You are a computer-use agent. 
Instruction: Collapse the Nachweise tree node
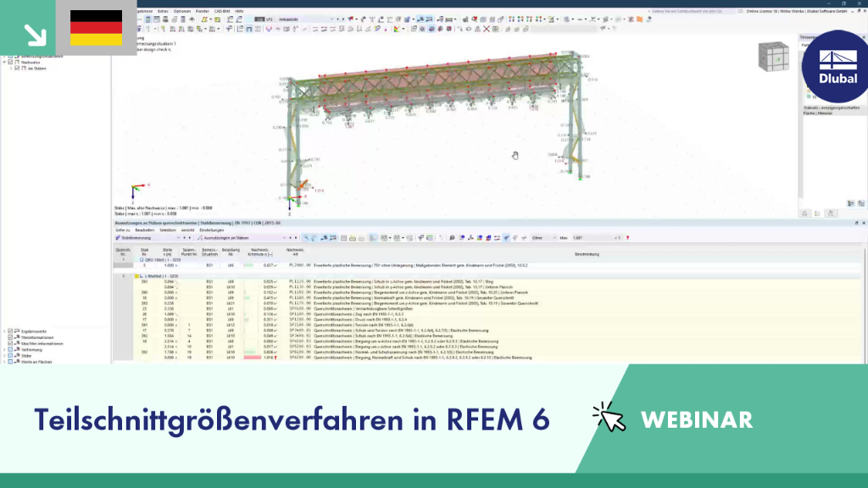tap(4, 62)
